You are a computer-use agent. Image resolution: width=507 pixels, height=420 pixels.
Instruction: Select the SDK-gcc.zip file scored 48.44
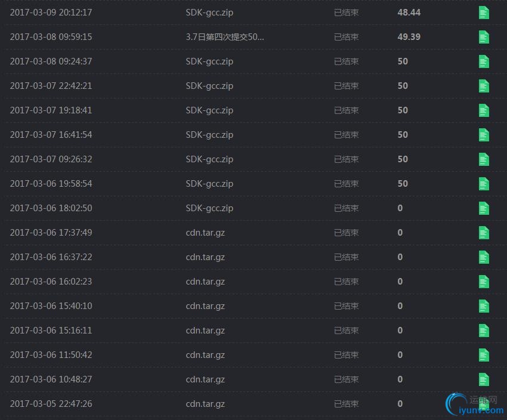(209, 13)
